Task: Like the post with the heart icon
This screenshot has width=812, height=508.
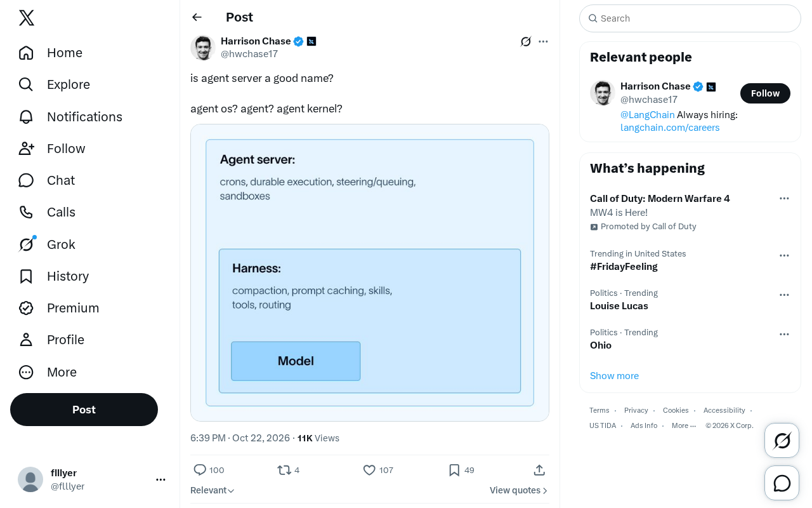Action: point(369,470)
